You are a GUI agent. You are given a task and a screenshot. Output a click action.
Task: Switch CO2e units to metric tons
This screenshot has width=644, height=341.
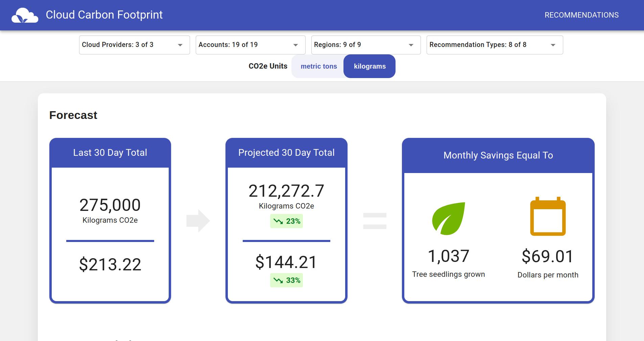tap(318, 66)
